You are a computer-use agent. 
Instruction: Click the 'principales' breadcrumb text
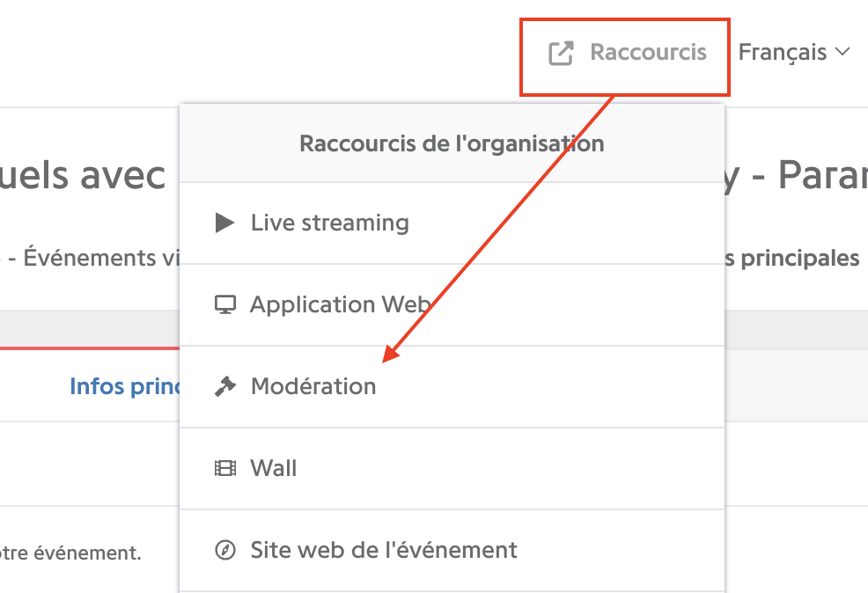click(799, 259)
